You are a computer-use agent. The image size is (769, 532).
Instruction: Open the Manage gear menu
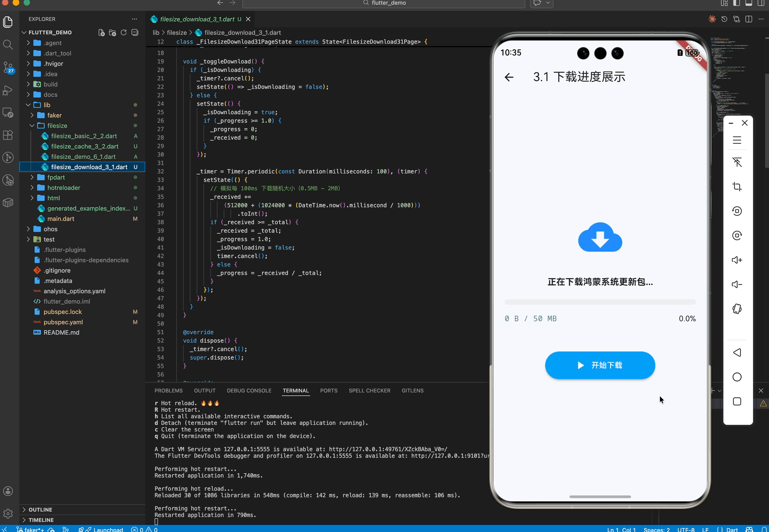[8, 514]
